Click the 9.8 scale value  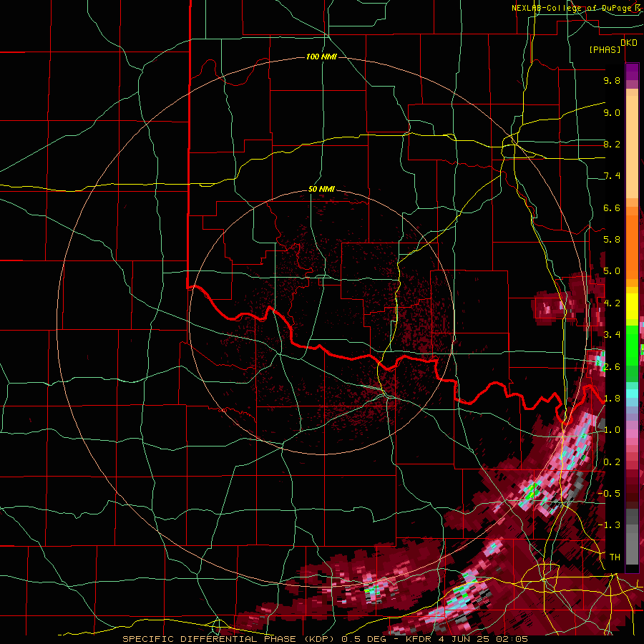pos(612,80)
